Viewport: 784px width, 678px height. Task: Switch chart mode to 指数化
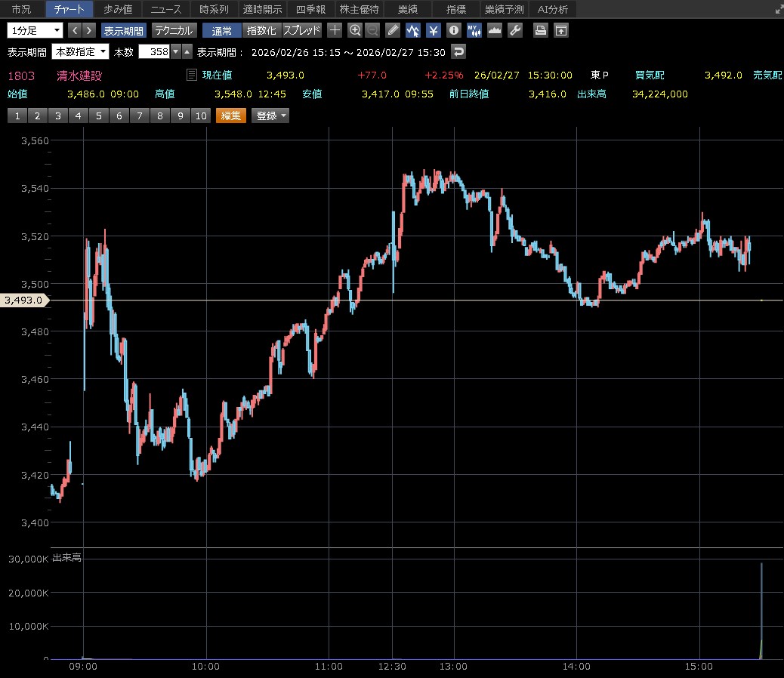tap(262, 30)
